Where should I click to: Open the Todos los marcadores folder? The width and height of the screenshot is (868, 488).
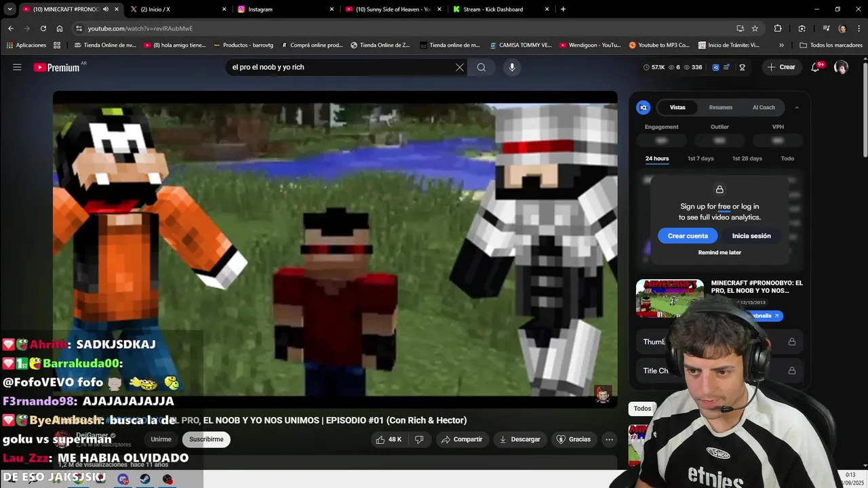831,45
